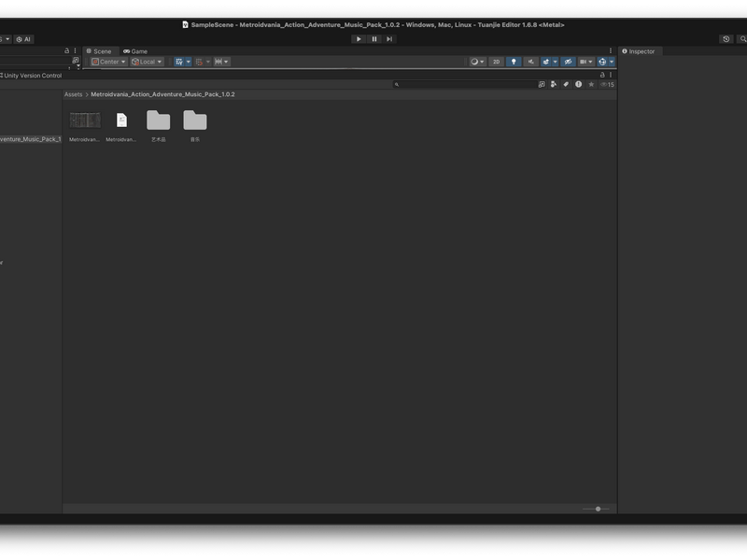Image resolution: width=747 pixels, height=560 pixels.
Task: Select the Metroidvania text document asset
Action: (121, 126)
